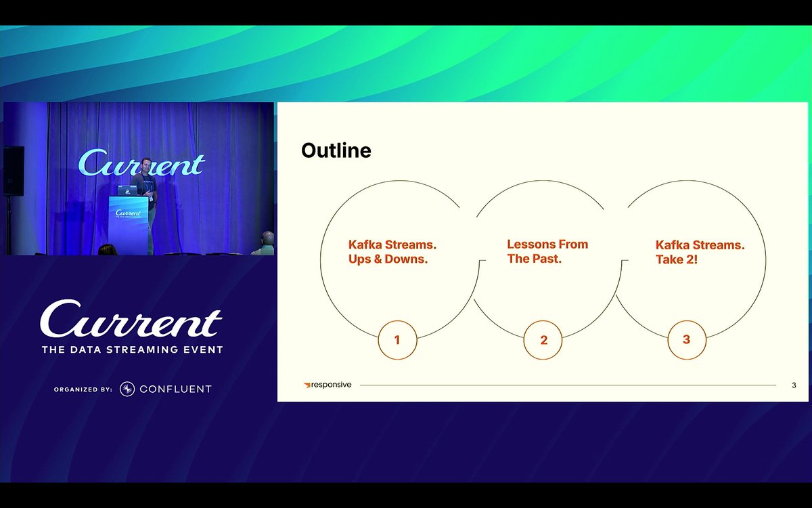Toggle circle 1 under Kafka Streams Ups & Downs
812x508 pixels.
coord(398,340)
